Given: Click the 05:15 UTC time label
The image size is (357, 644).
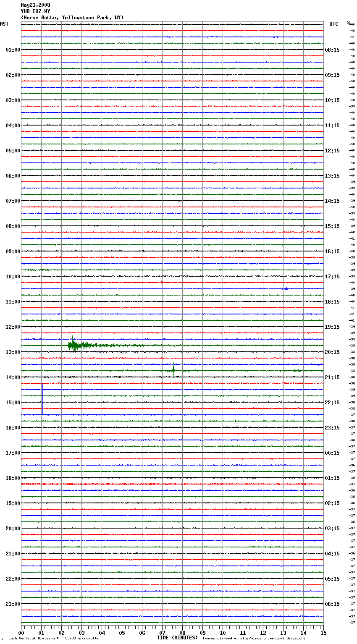Looking at the screenshot, I should (332, 579).
